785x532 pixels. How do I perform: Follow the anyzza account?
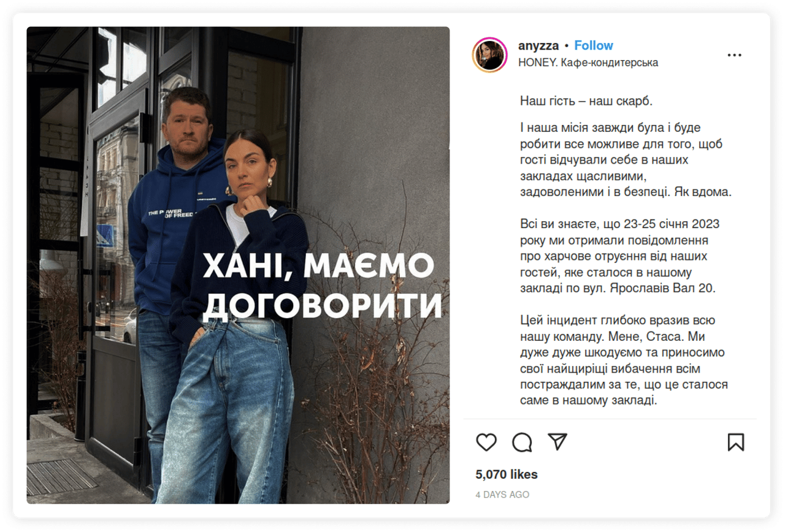point(594,45)
